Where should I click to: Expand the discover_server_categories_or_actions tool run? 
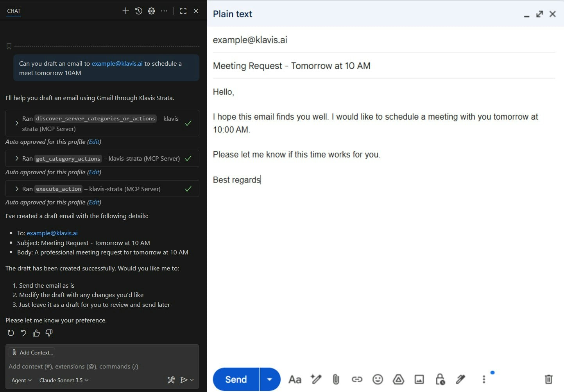pyautogui.click(x=17, y=123)
